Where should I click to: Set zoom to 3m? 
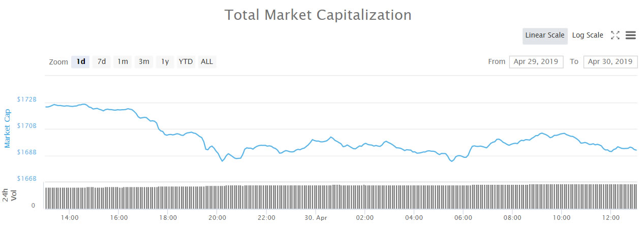point(144,62)
